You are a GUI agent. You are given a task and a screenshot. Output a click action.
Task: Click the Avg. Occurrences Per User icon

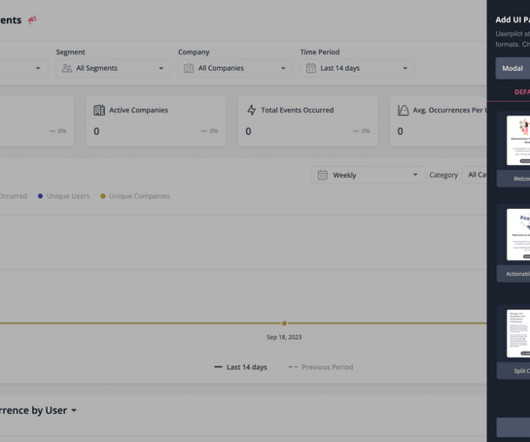403,110
